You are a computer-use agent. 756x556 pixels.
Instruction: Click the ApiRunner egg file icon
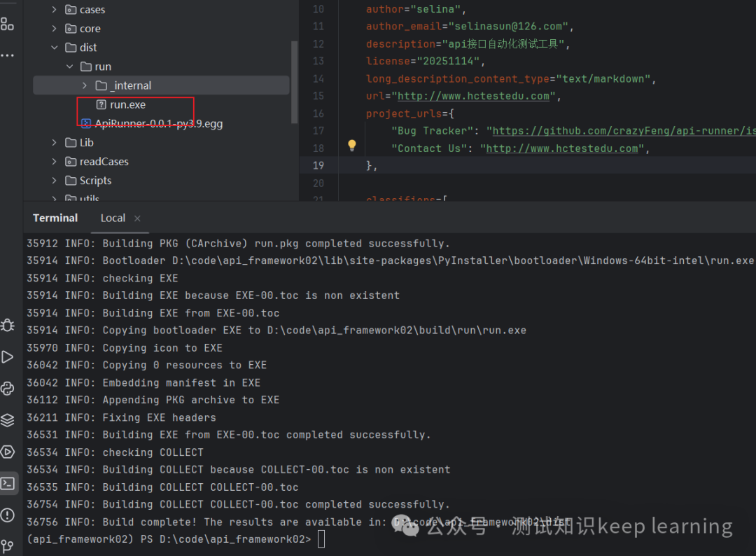[86, 123]
